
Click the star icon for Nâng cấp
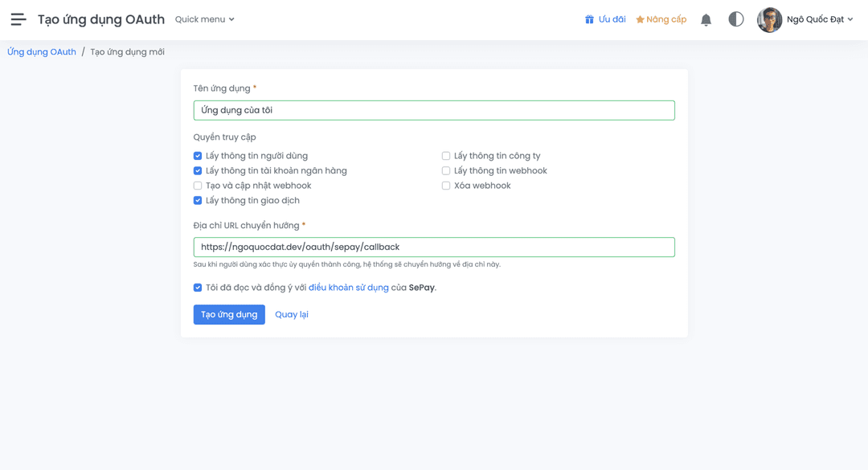[x=640, y=19]
